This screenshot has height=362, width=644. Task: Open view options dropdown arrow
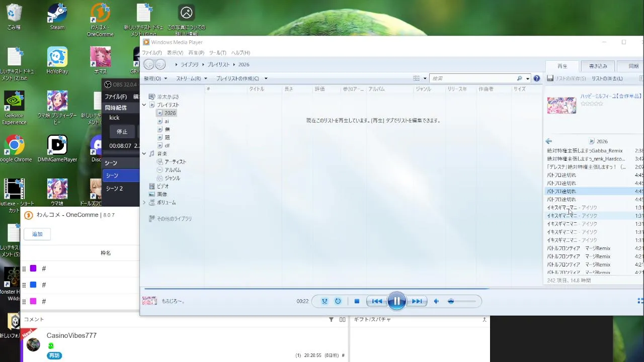pos(425,78)
